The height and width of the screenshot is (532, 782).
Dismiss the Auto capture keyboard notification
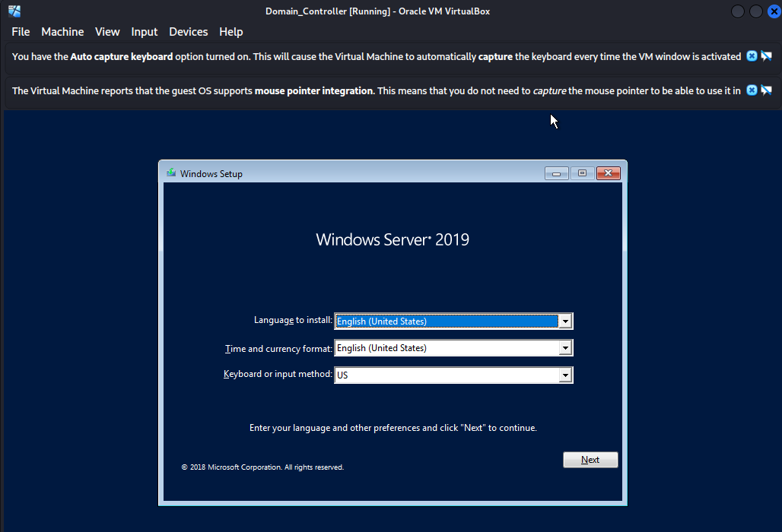[752, 56]
